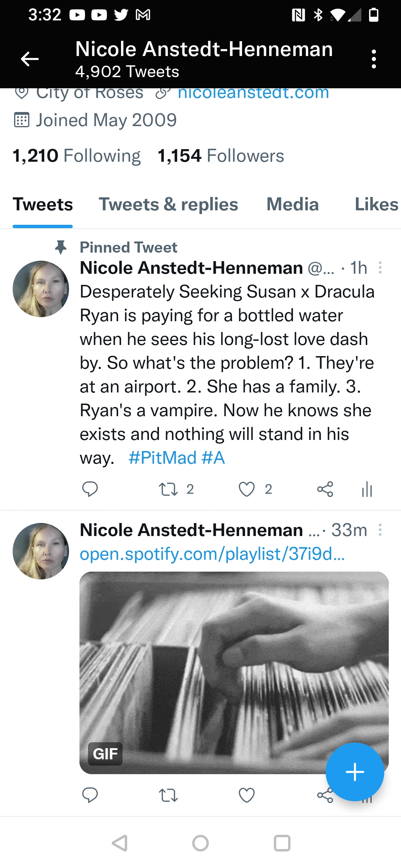Like the Spotify playlist tweet
401x868 pixels.
tap(247, 795)
